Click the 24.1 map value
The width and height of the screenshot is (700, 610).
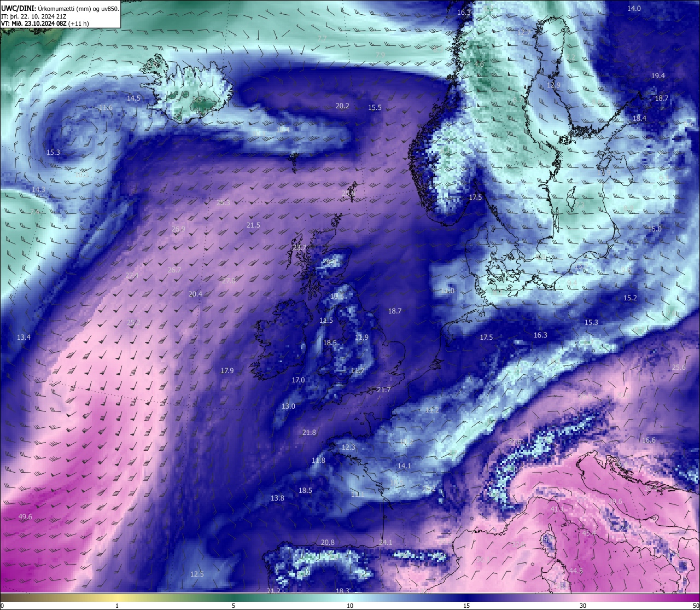coord(386,542)
